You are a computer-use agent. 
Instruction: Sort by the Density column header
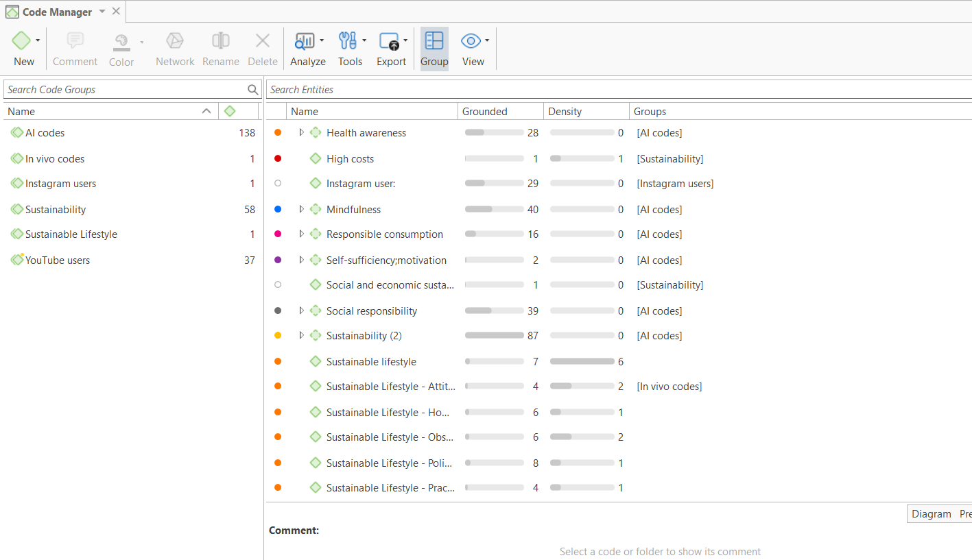pos(565,112)
